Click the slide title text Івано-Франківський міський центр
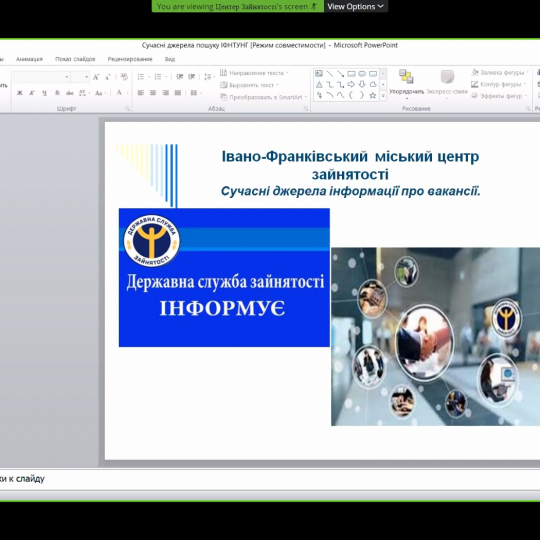Viewport: 540px width, 540px height. [x=350, y=157]
